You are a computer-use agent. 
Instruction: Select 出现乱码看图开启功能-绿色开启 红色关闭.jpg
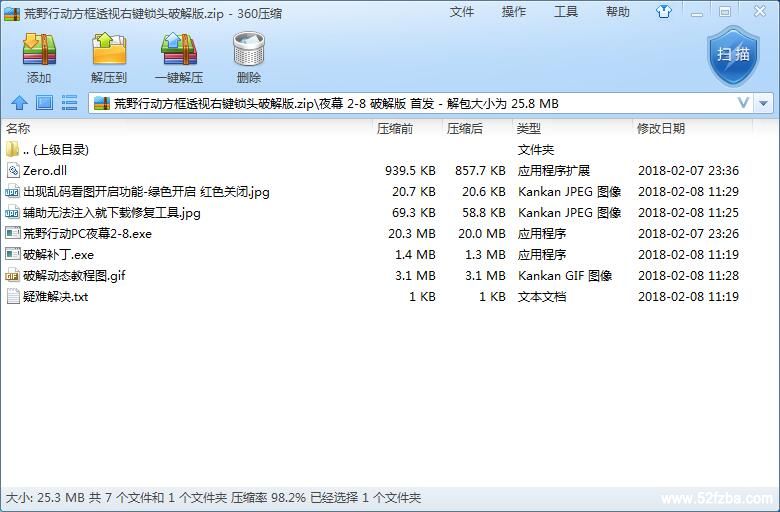tap(146, 192)
